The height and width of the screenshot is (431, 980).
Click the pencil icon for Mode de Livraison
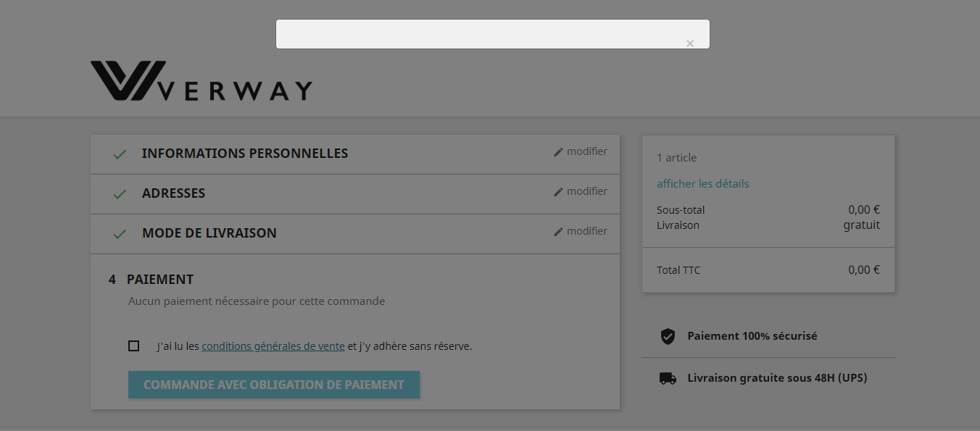(558, 232)
